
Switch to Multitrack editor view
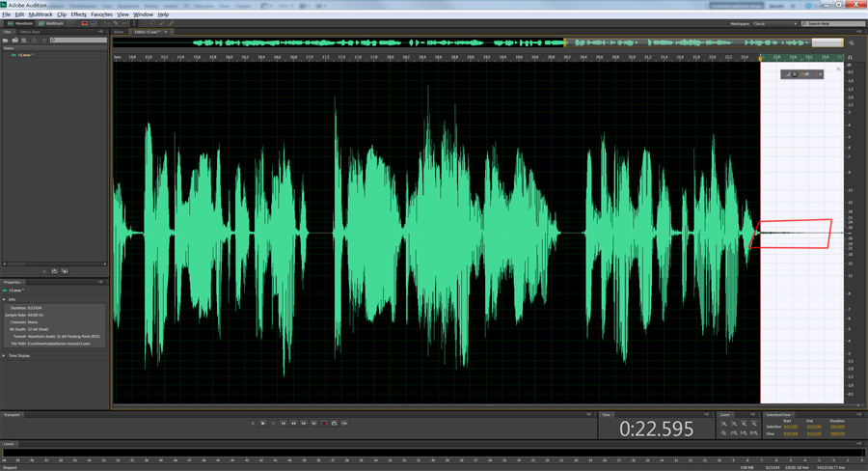(52, 23)
